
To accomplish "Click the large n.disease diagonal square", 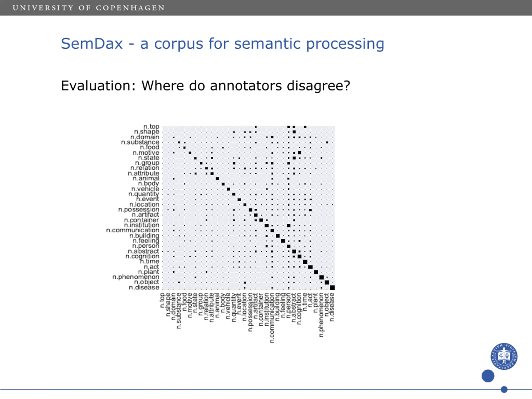I will (x=332, y=288).
